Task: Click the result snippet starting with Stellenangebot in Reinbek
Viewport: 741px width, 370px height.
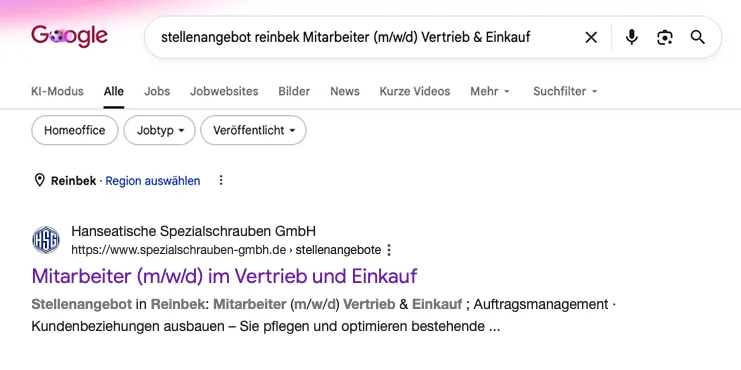Action: (x=324, y=315)
